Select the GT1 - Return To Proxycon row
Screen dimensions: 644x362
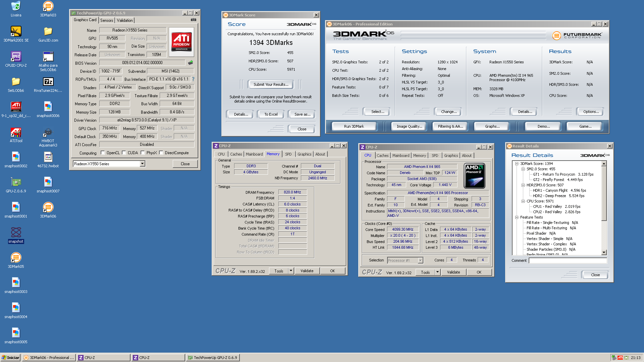[563, 175]
